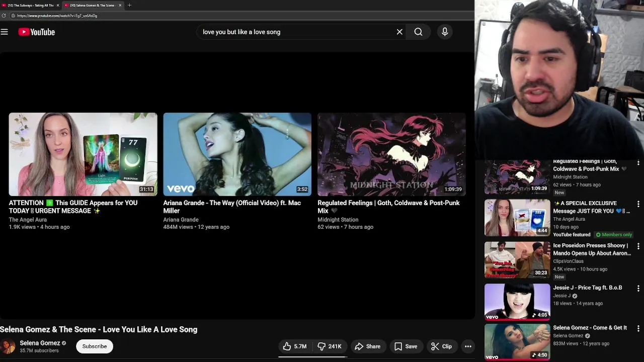Play Ariana Grande The Way endscreen thumbnail
Viewport: 644px width, 362px height.
pos(237,154)
